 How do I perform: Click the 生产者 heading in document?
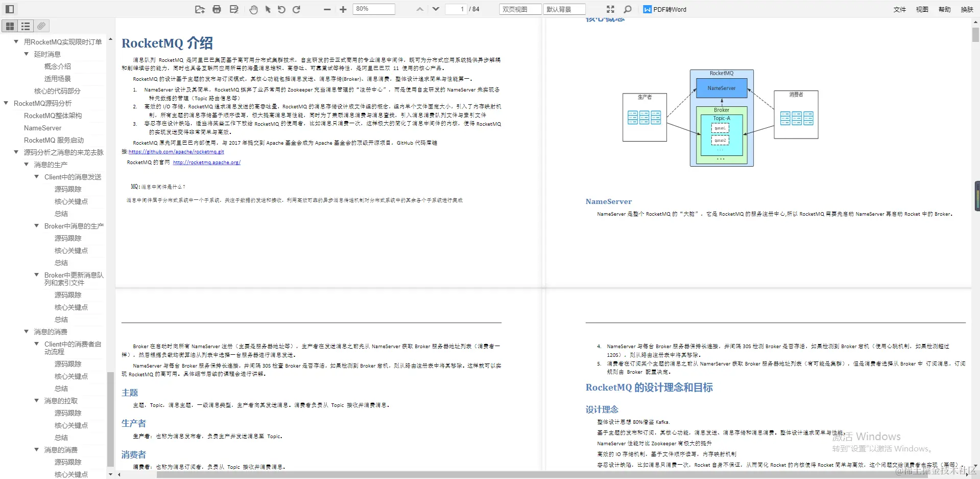point(134,423)
